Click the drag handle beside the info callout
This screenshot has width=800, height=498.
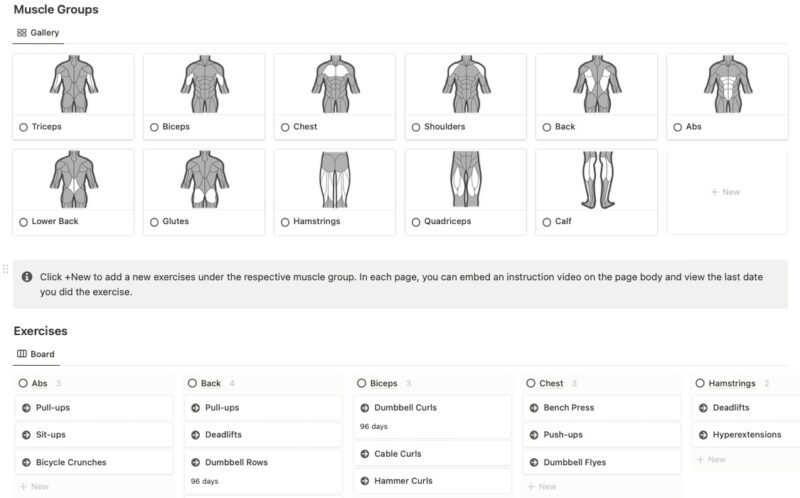pos(6,269)
